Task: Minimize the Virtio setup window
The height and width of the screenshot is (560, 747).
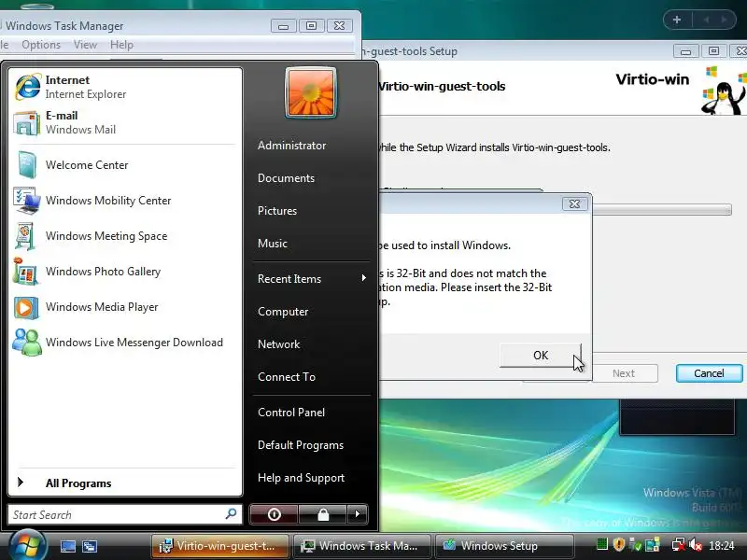Action: tap(686, 51)
